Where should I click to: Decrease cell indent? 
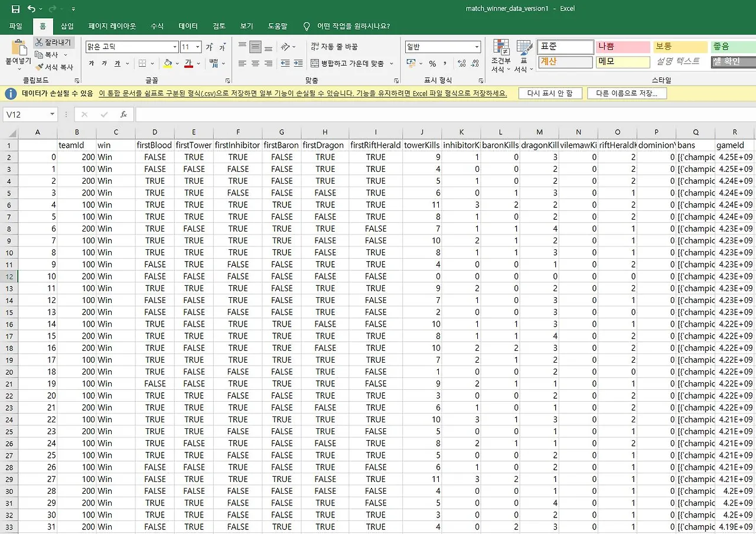pyautogui.click(x=285, y=63)
